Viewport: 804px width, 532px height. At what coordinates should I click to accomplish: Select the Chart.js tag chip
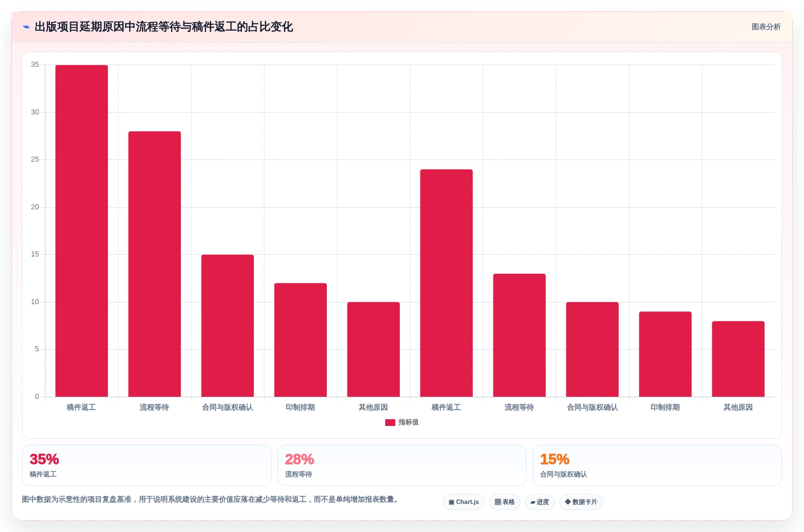464,502
